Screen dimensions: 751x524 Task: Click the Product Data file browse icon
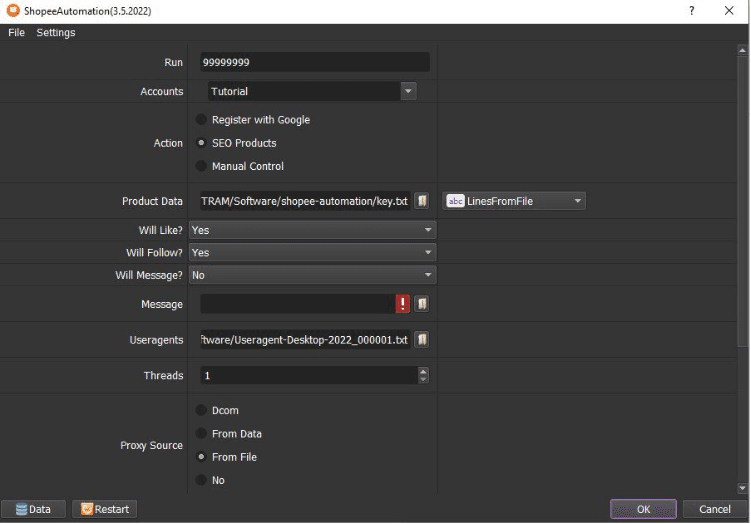pyautogui.click(x=422, y=201)
